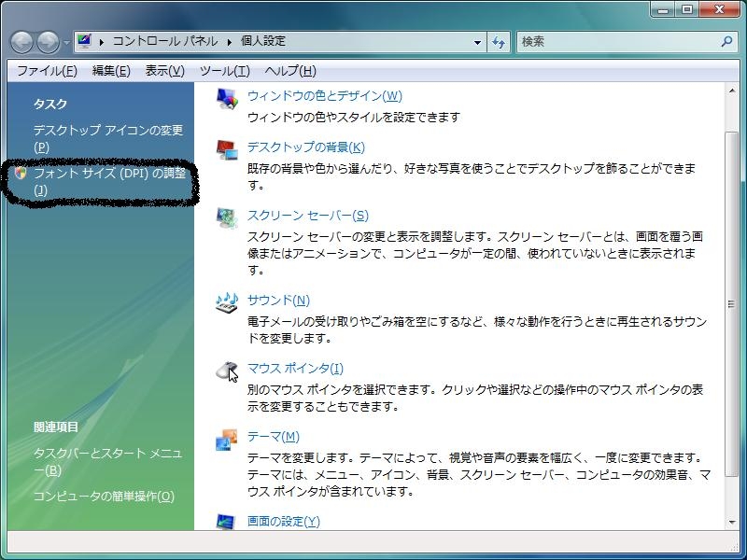The height and width of the screenshot is (560, 747).
Task: Open the テーマ(M) link
Action: point(274,436)
